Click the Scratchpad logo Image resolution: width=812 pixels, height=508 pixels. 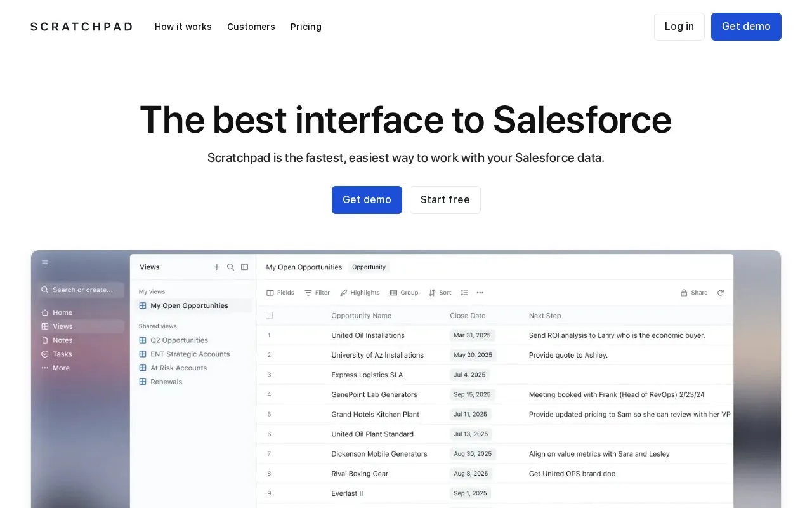[x=82, y=27]
